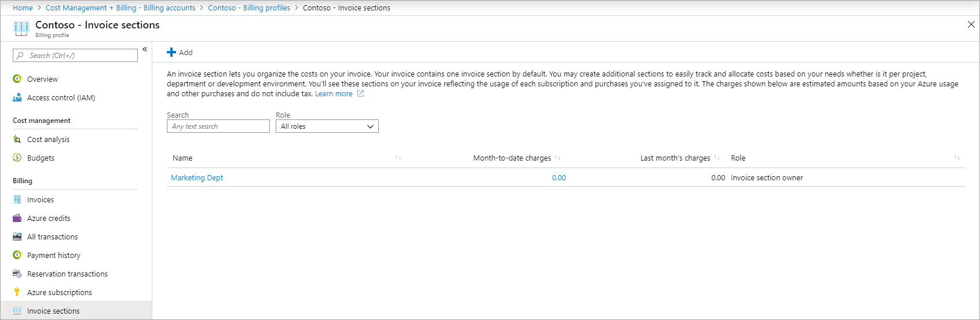Collapse the sidebar with the double chevron

145,49
